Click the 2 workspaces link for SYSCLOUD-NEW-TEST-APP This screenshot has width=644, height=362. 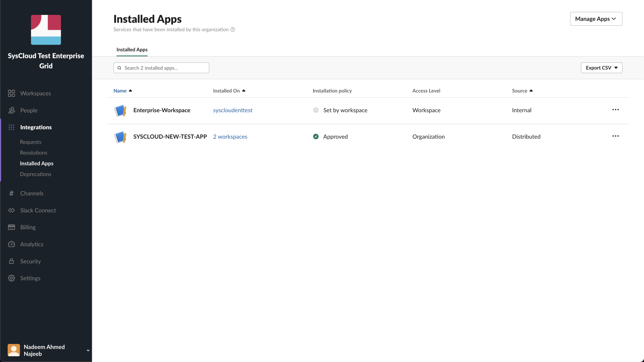coord(230,136)
